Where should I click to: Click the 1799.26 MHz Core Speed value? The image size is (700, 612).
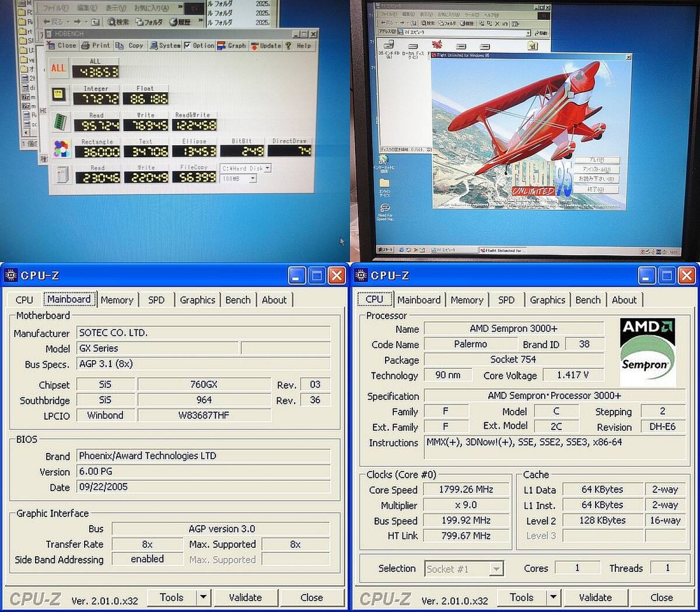pos(466,490)
